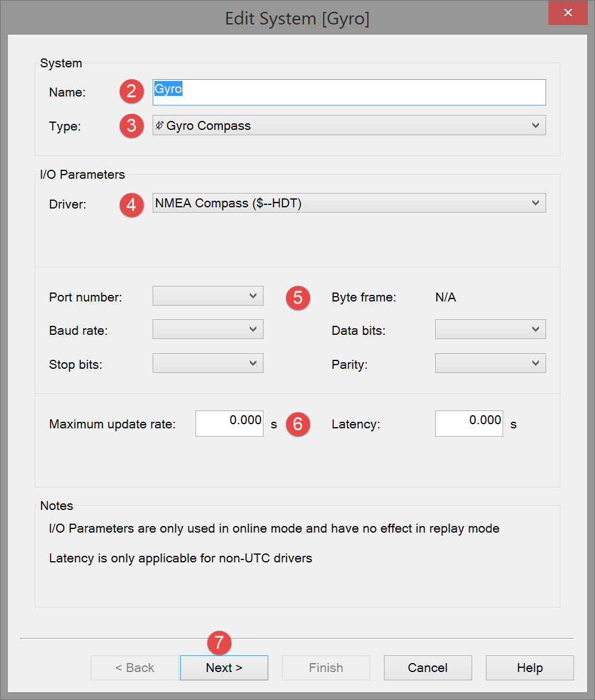Open Help for this dialog
The image size is (595, 700).
pyautogui.click(x=529, y=668)
